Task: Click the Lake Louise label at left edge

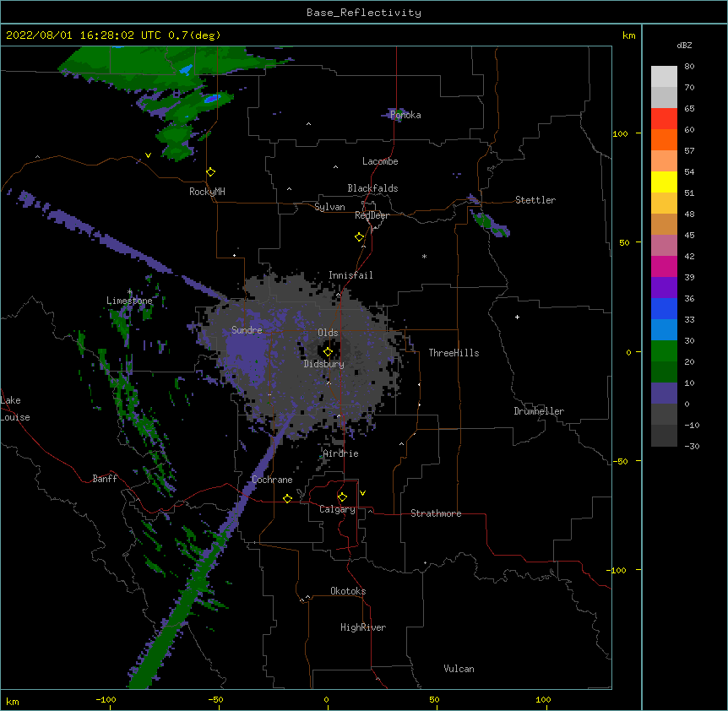Action: (15, 409)
